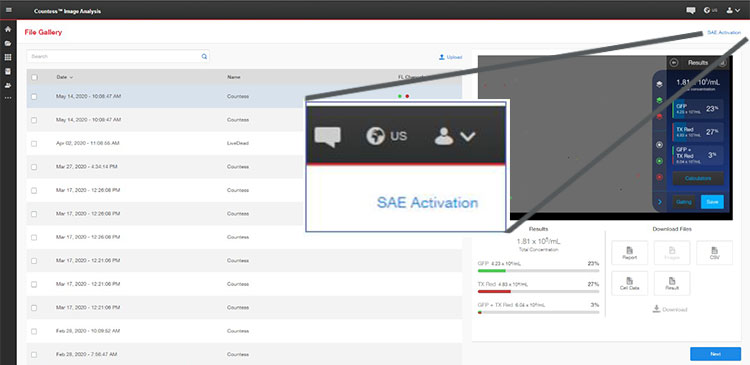Click the white layers icon in preview
Image resolution: width=750 pixels, height=365 pixels.
(x=660, y=84)
